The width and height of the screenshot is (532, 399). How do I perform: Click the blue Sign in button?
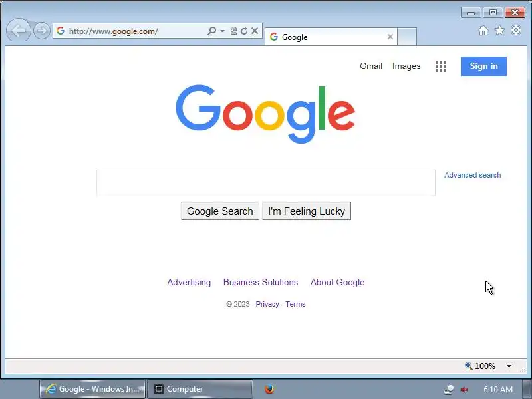pyautogui.click(x=483, y=66)
